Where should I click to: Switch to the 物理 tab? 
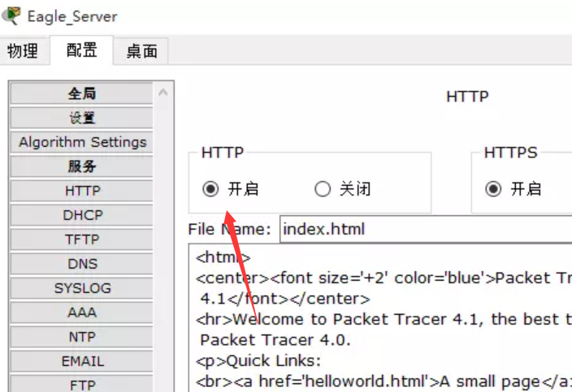(x=23, y=50)
